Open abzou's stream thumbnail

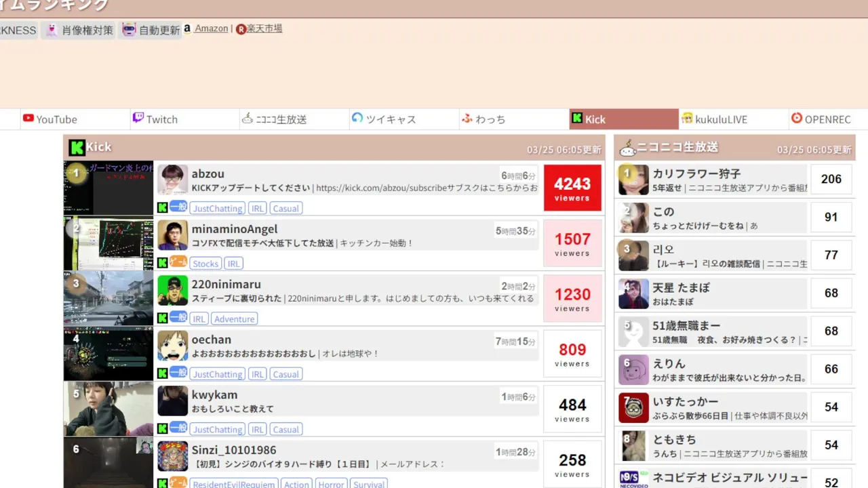[108, 188]
